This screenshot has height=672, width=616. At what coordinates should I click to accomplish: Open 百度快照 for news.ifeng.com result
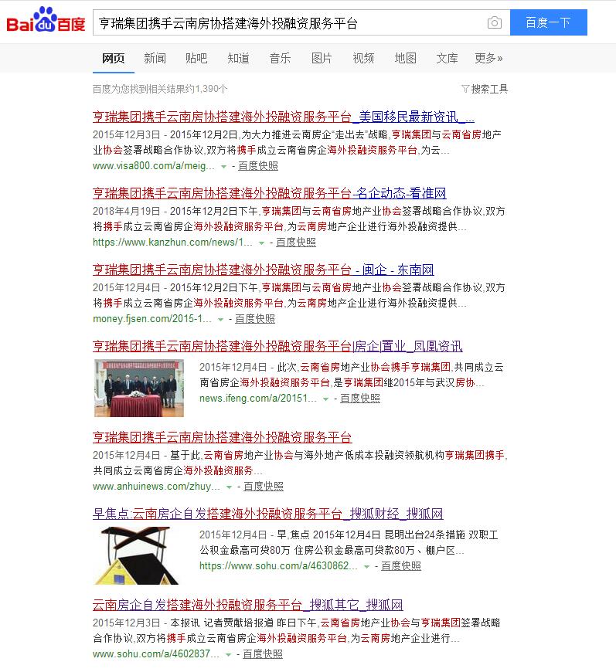(360, 399)
